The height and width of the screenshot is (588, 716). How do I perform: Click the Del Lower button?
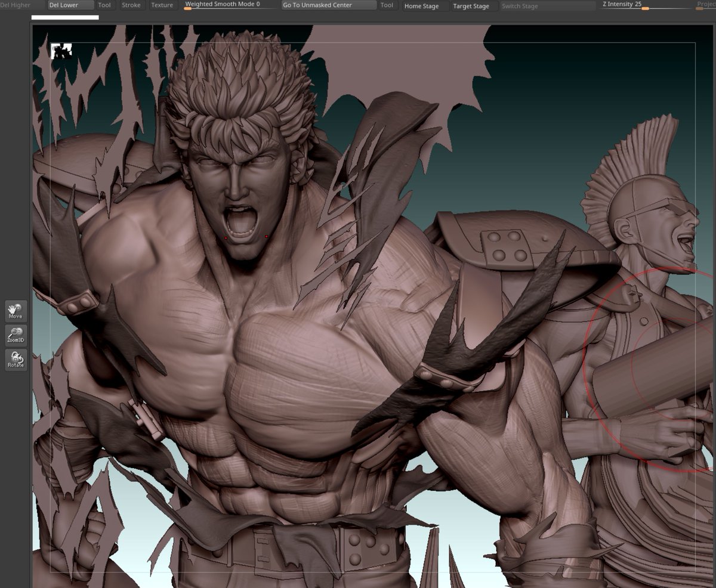[x=71, y=5]
